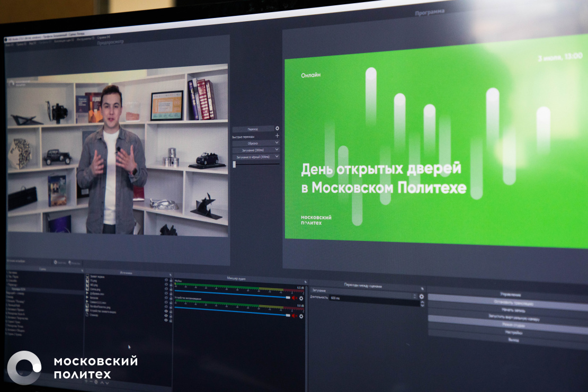588x392 pixels.
Task: Lock the Спикер source
Action: (x=171, y=320)
